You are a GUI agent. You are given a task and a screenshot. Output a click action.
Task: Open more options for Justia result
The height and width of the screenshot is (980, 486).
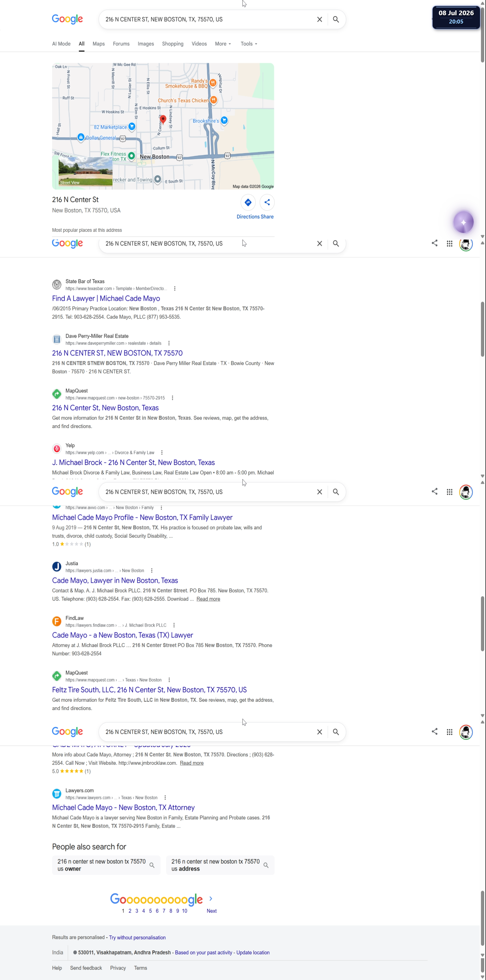click(152, 571)
